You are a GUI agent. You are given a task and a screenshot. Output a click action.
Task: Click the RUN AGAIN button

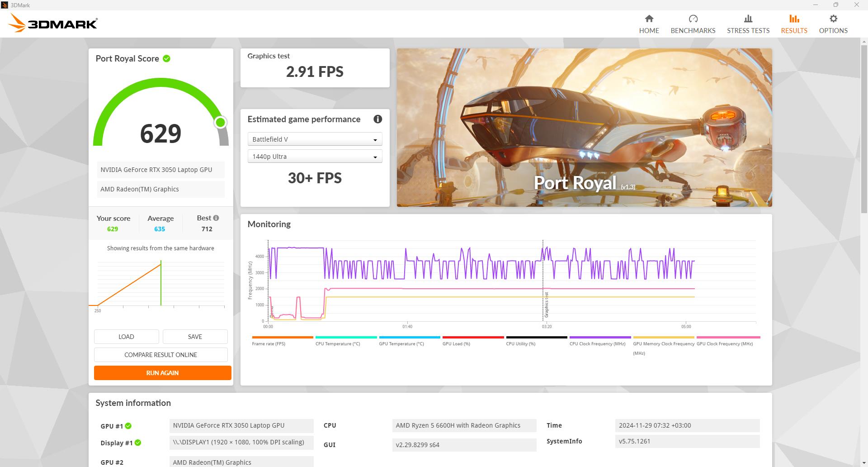pos(162,373)
